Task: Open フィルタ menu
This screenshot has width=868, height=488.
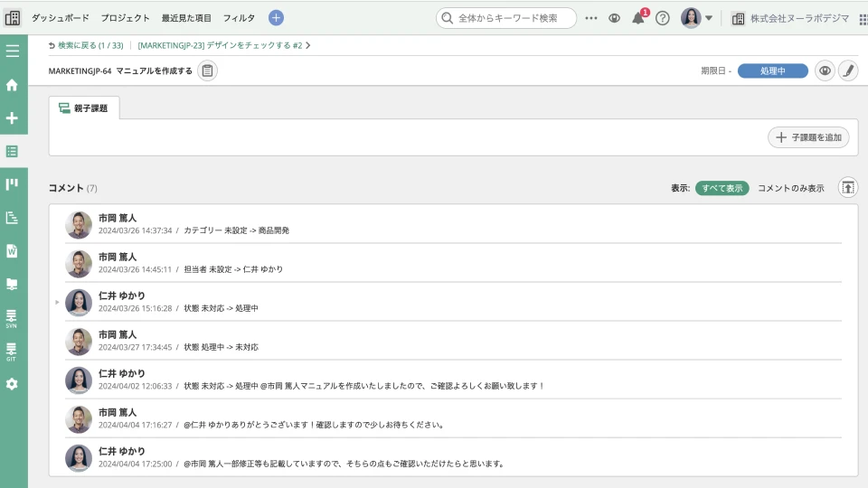Action: tap(239, 18)
